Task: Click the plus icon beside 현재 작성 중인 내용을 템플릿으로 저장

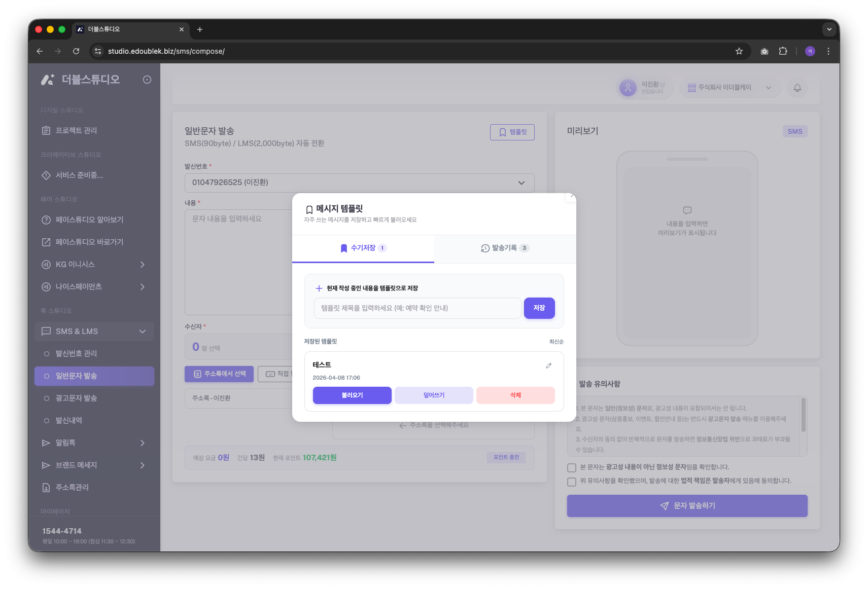Action: pos(319,288)
